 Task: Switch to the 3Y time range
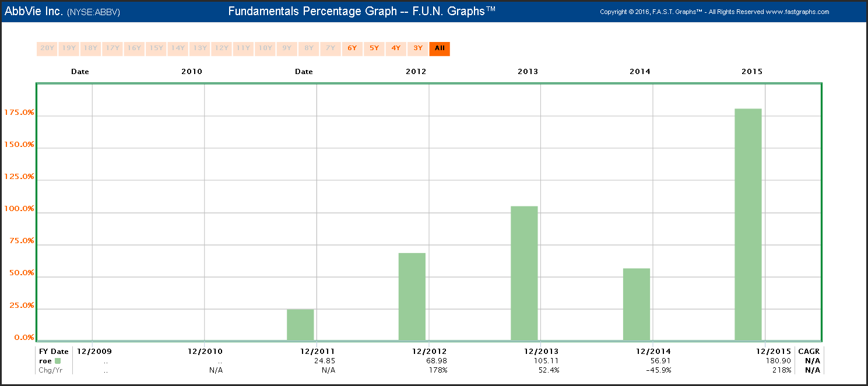tap(418, 48)
